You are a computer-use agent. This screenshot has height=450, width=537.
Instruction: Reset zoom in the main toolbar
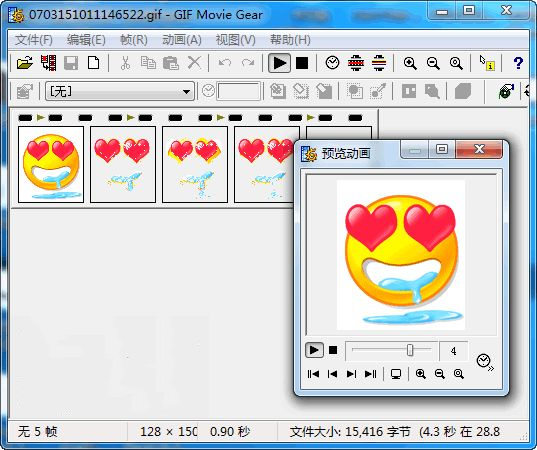point(456,63)
